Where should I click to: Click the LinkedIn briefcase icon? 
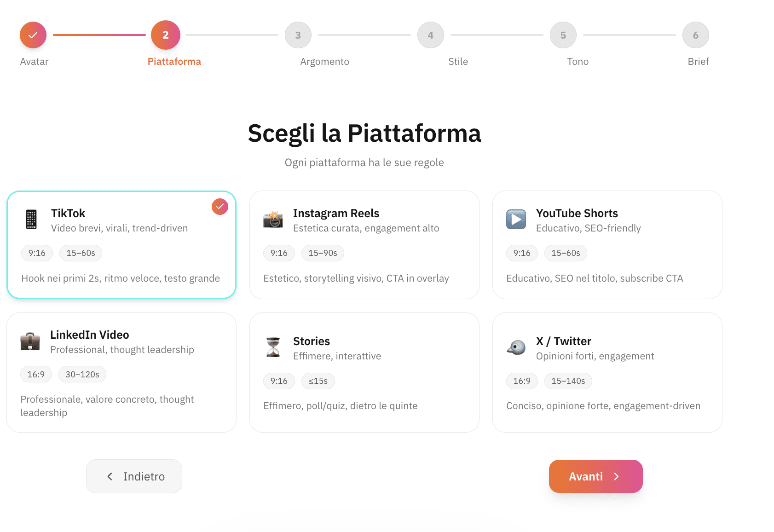(31, 341)
